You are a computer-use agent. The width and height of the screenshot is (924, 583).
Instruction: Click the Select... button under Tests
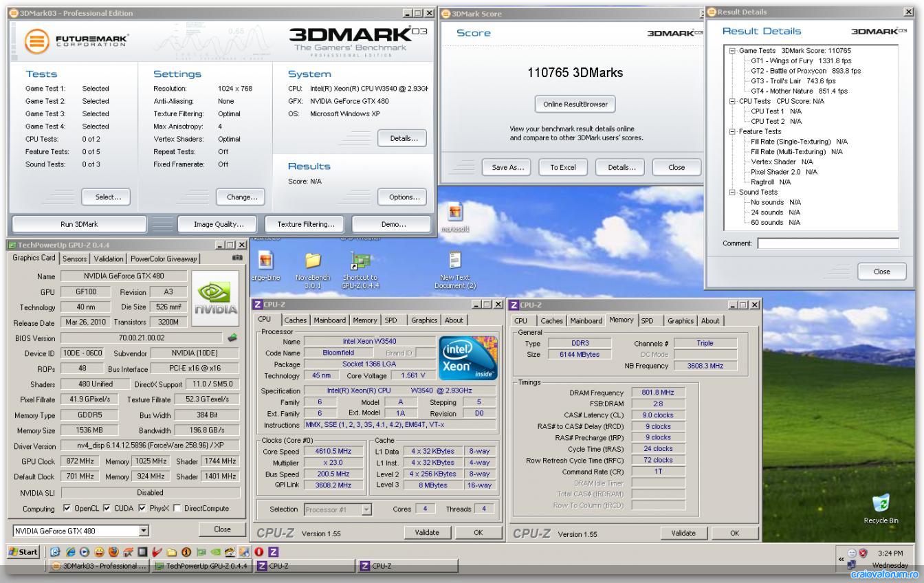click(x=107, y=197)
